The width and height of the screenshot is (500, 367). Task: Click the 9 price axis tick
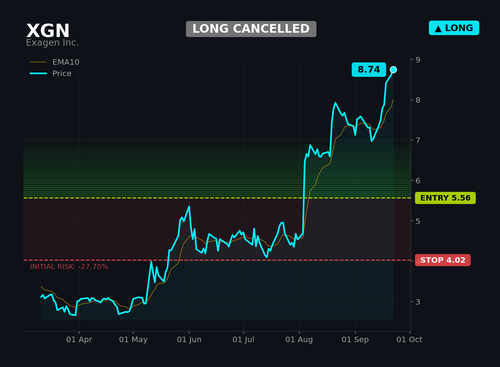[x=418, y=60]
